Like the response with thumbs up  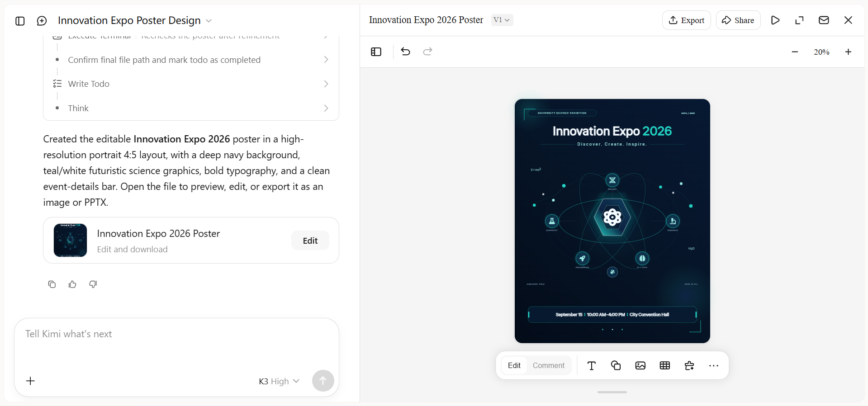click(x=72, y=284)
